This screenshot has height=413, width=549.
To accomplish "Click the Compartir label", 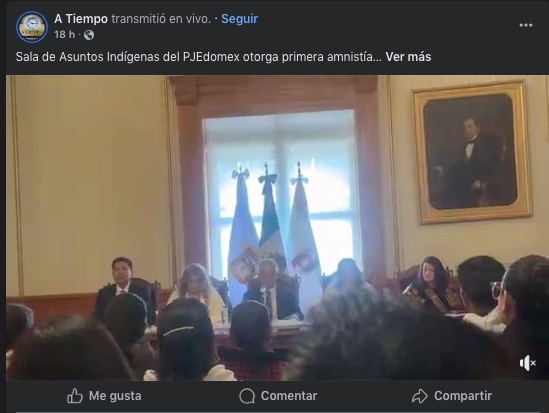I will [x=463, y=396].
